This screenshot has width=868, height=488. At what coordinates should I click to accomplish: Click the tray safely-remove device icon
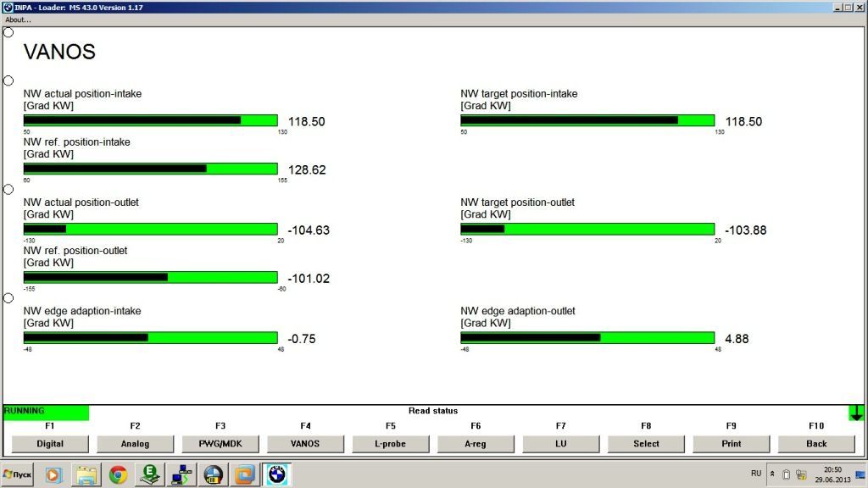786,474
